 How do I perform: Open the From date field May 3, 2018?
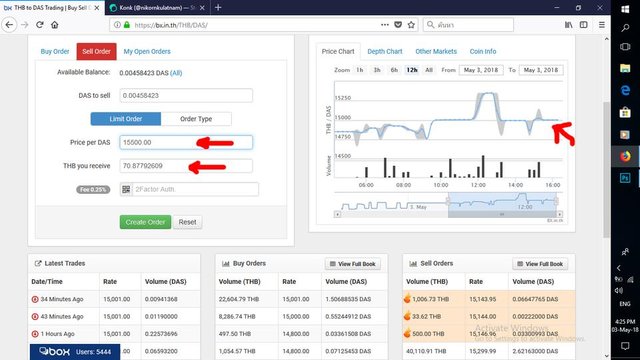pos(481,70)
